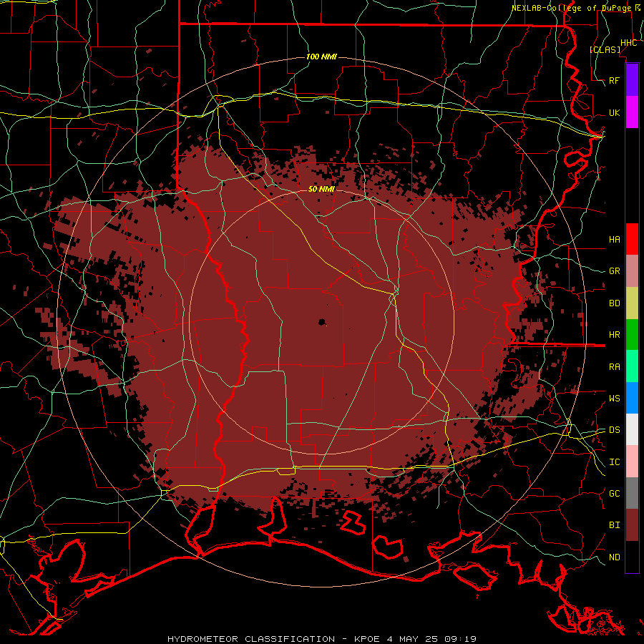Click the IC legend label
This screenshot has width=644, height=644.
tap(615, 462)
